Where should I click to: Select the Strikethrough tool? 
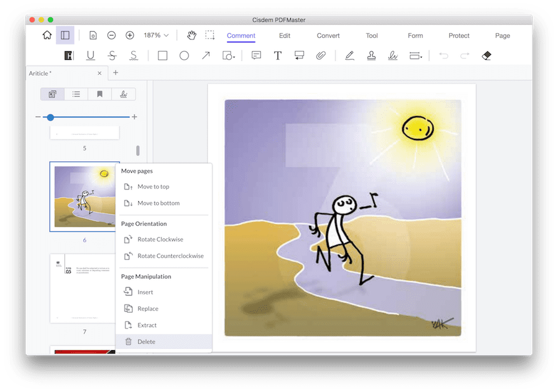112,56
